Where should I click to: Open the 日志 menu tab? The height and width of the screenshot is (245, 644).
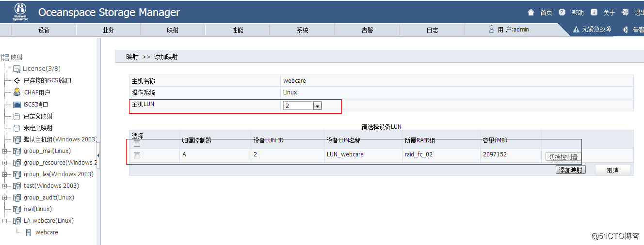click(432, 30)
